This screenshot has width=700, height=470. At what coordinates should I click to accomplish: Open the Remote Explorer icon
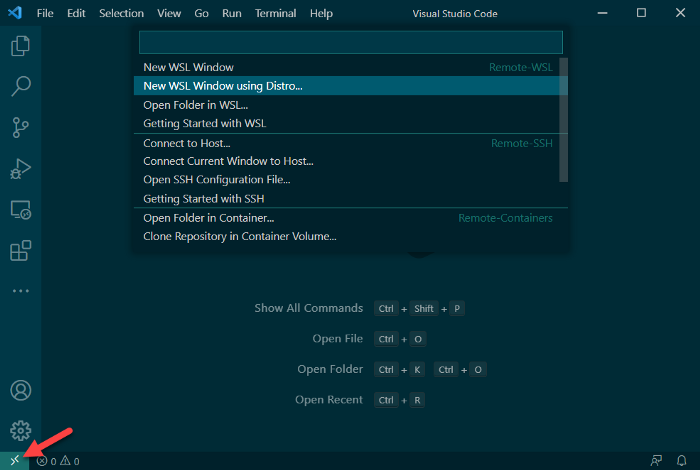coord(20,210)
